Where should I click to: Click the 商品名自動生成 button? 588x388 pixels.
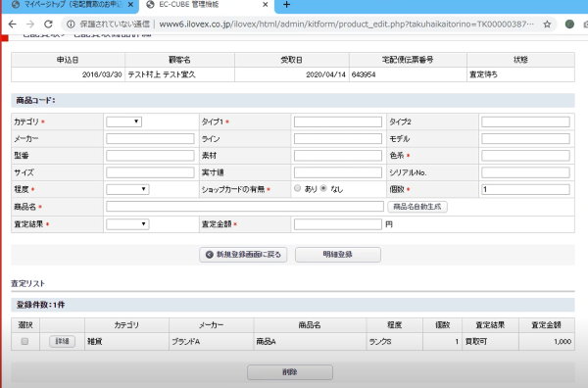pos(417,207)
